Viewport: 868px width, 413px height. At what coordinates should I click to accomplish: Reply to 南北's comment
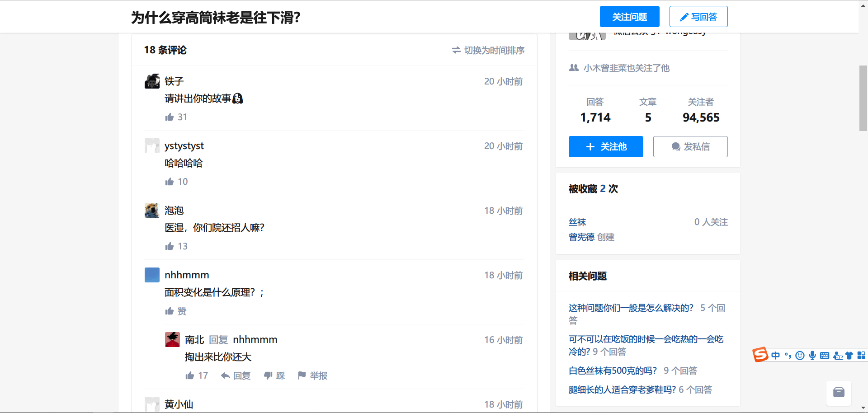(x=236, y=375)
